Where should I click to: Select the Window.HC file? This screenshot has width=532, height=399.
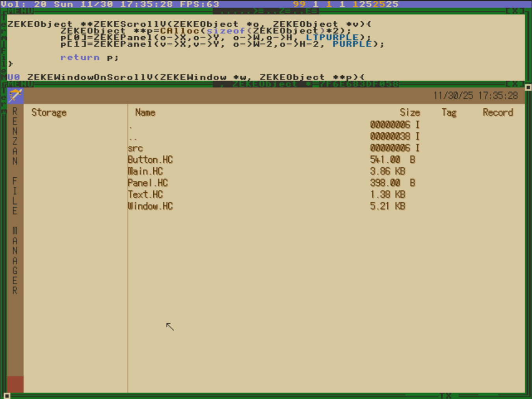click(150, 206)
